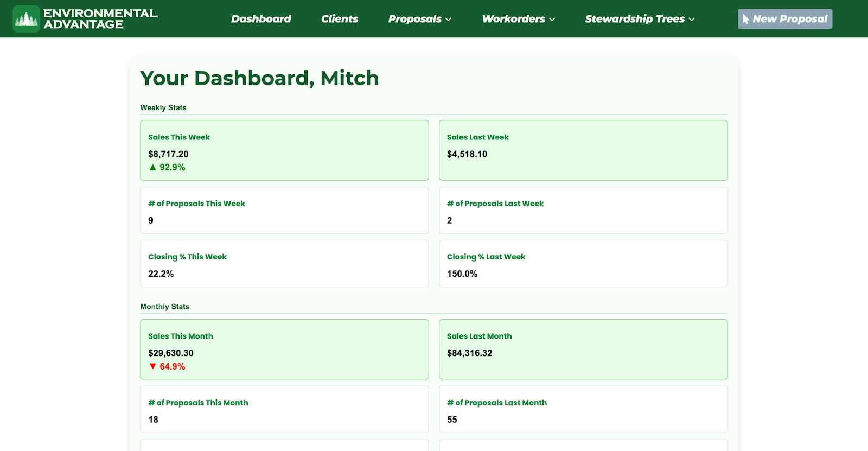Click the # of Proposals Last Month card
Screen dimensions: 868x451
tap(583, 410)
